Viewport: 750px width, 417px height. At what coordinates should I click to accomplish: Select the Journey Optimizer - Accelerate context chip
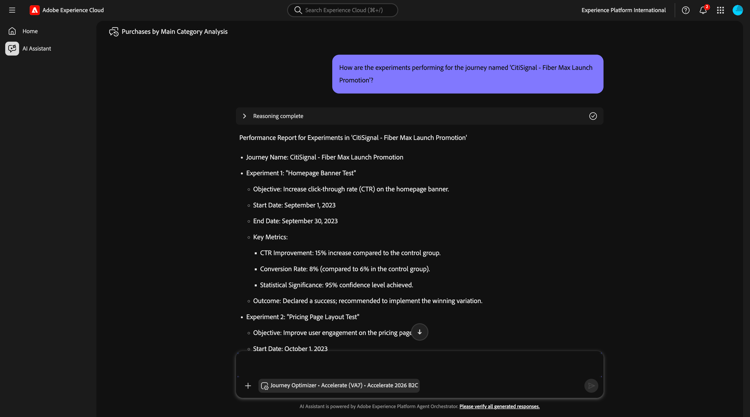[339, 385]
